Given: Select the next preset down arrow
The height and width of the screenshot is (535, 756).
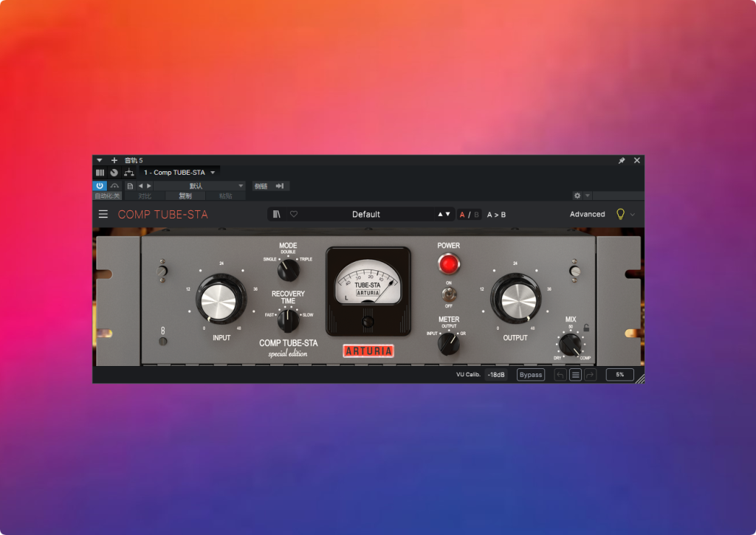Looking at the screenshot, I should tap(448, 214).
